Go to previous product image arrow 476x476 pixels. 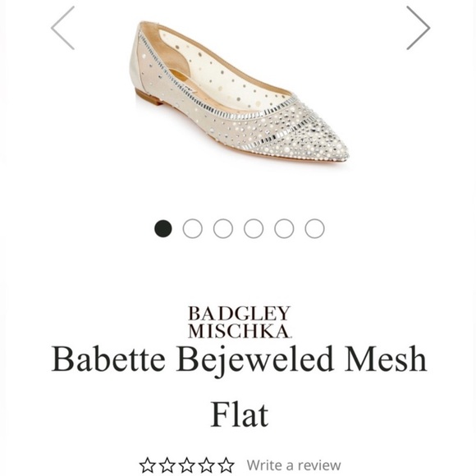(x=63, y=28)
